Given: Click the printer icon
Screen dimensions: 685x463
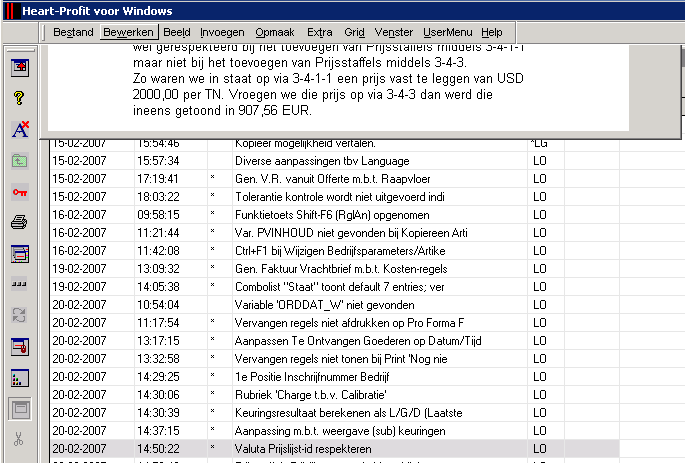Looking at the screenshot, I should coord(19,222).
